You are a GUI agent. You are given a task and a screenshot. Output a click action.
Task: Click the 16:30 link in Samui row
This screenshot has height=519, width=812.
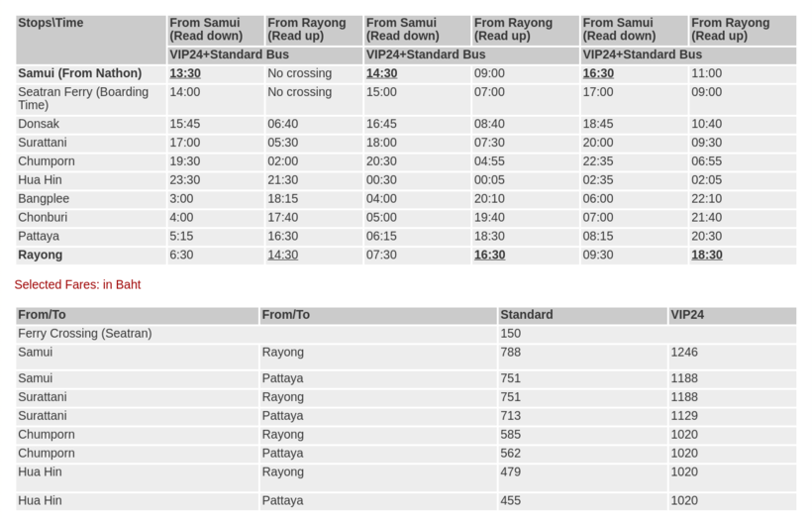tap(598, 73)
